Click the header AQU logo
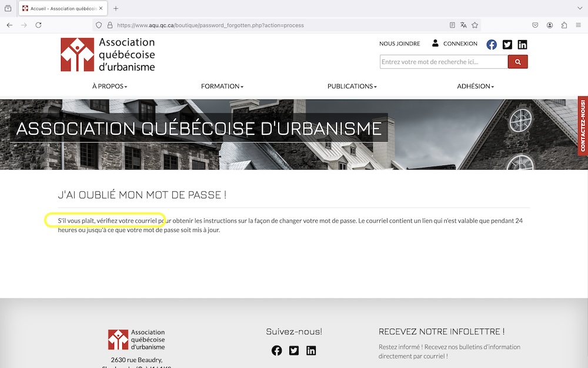This screenshot has height=368, width=588. [108, 54]
